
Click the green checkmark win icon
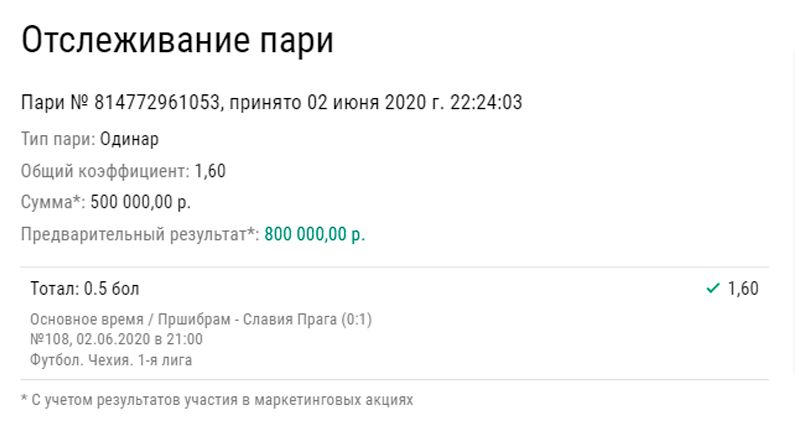pos(713,289)
